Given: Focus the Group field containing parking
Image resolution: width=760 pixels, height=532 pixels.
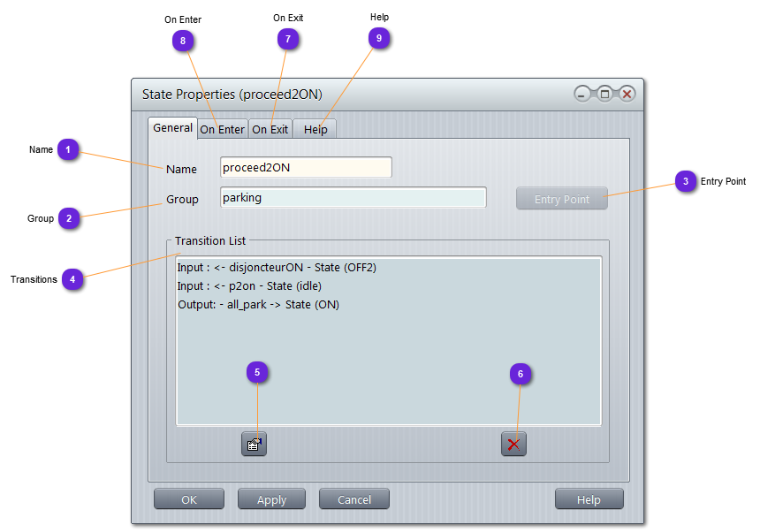Looking at the screenshot, I should point(353,198).
